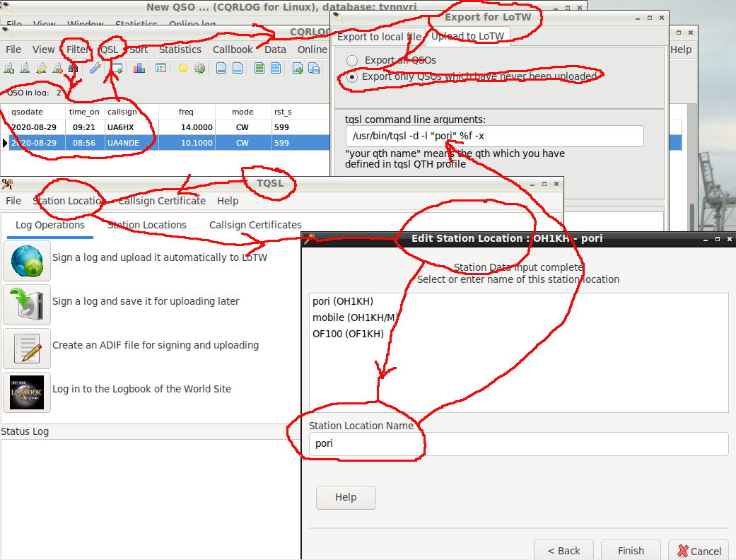Click the tqsl command line arguments field
This screenshot has height=560, width=736.
click(x=495, y=136)
